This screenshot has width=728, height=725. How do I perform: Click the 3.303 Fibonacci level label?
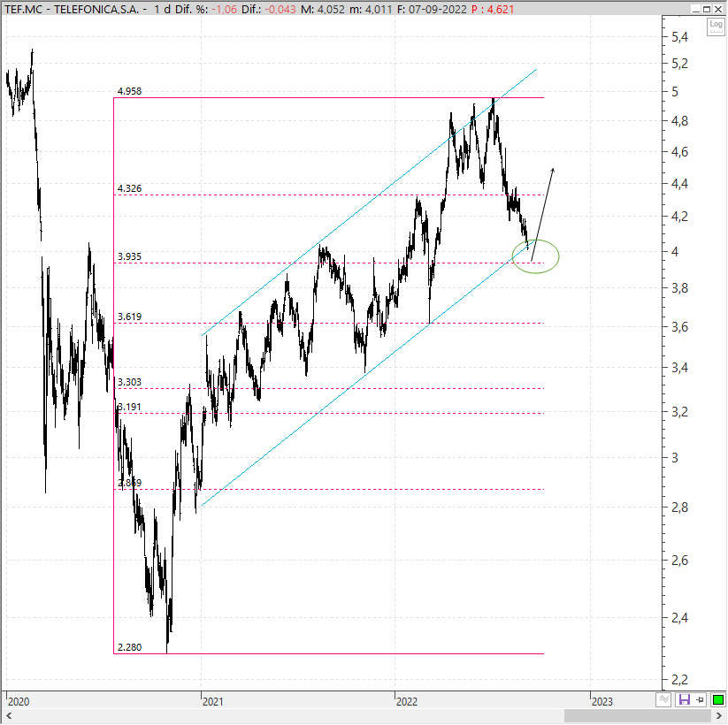coord(129,382)
